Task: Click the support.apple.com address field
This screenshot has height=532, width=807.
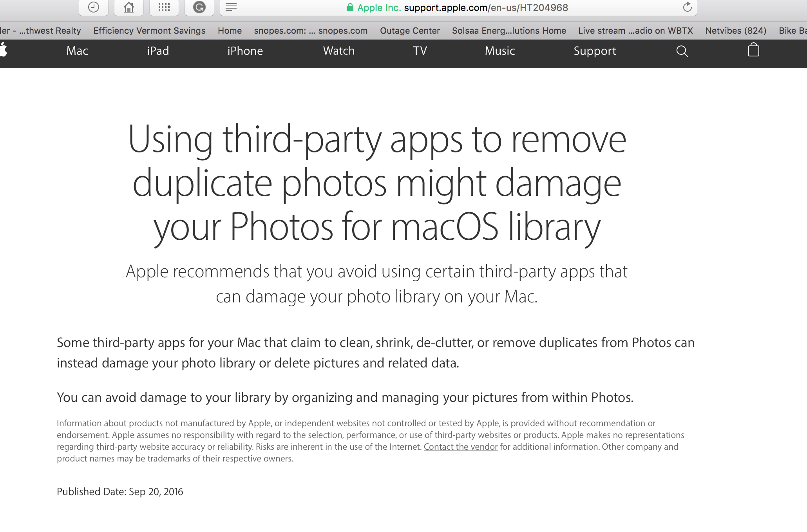Action: (486, 7)
